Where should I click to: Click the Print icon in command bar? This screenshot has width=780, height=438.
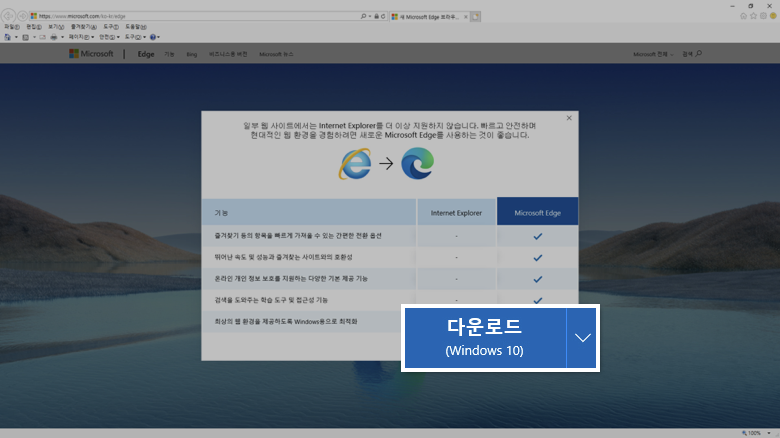53,37
